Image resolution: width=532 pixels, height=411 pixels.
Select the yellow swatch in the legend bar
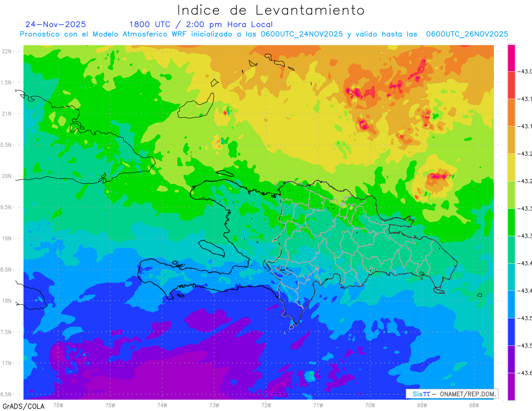[x=511, y=167]
